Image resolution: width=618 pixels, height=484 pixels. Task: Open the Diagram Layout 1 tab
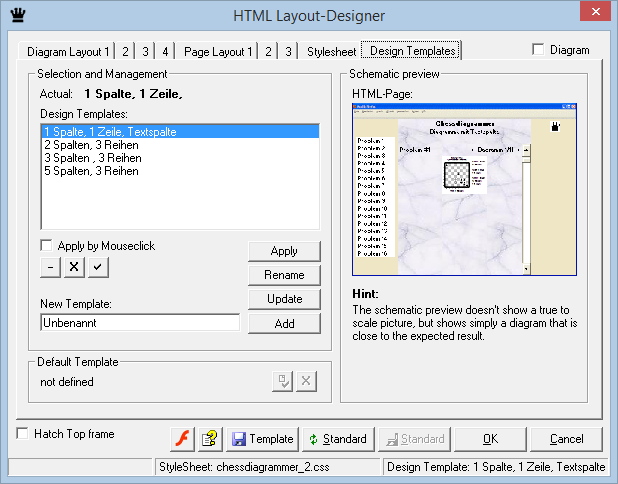tap(69, 51)
